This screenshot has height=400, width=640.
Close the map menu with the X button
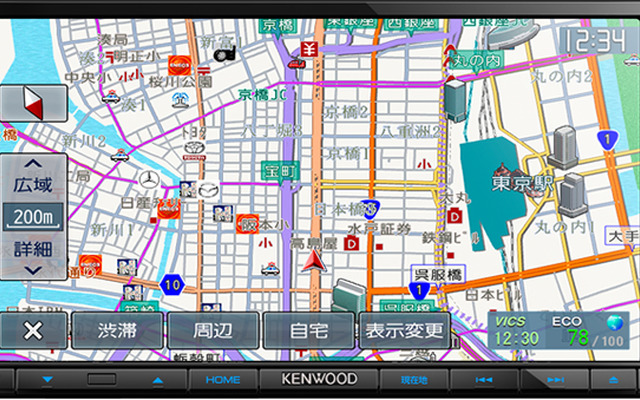[x=33, y=331]
